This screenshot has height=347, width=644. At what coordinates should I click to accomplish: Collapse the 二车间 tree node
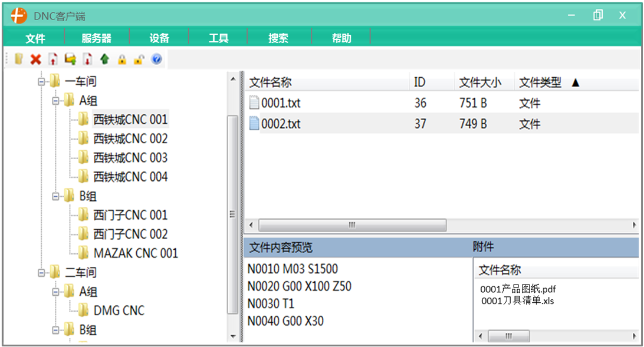click(41, 273)
